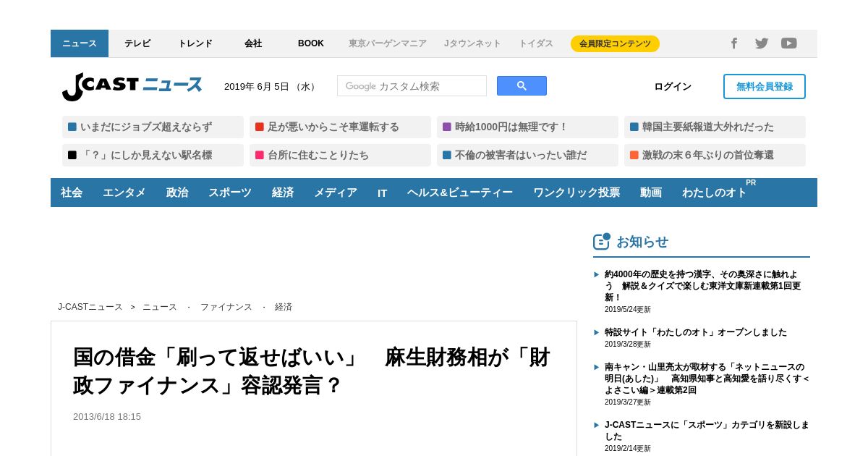Viewport: 868px width, 456px height.
Task: Open the BOOK top tab
Action: (311, 43)
